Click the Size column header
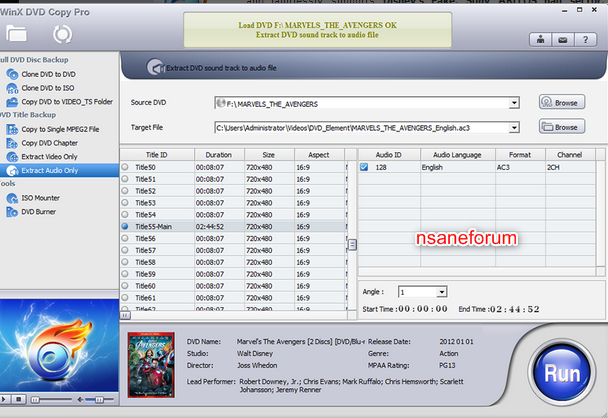The width and height of the screenshot is (608, 418). pyautogui.click(x=269, y=155)
